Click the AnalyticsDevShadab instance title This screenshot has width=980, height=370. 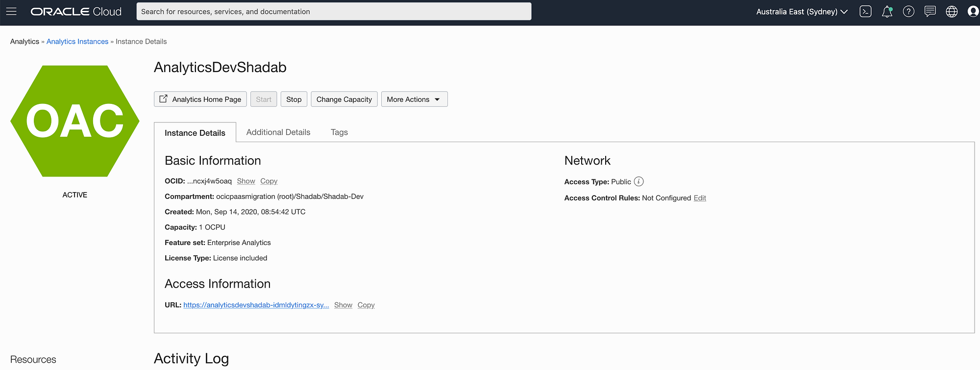(x=220, y=67)
